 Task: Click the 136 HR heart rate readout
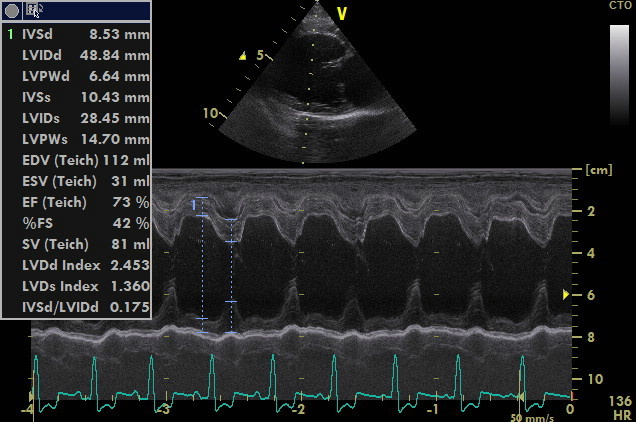click(619, 406)
